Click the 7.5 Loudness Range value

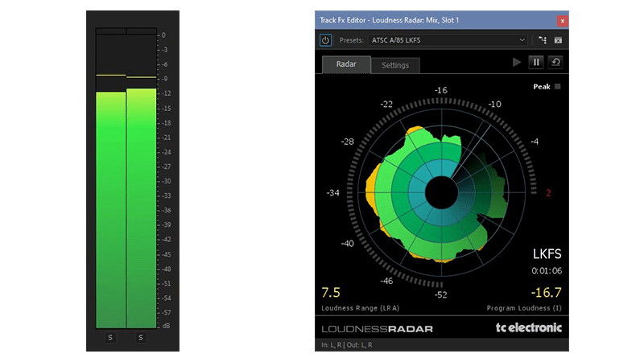(x=331, y=293)
